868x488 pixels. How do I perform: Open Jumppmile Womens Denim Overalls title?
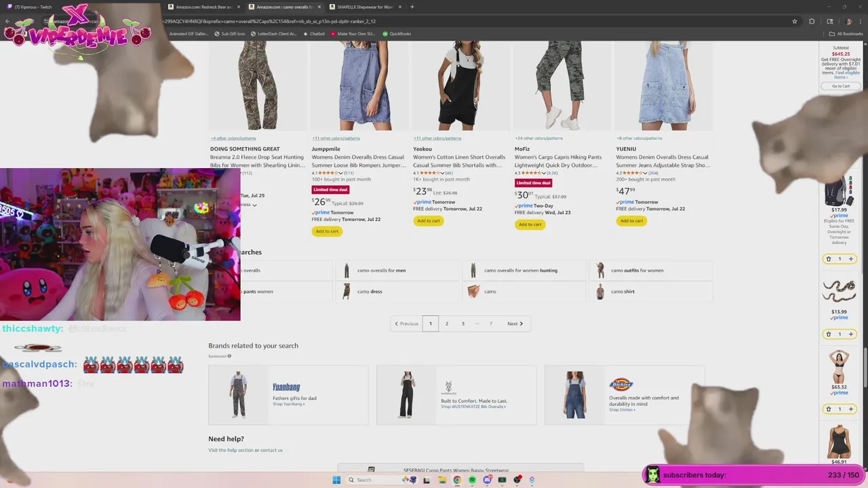pyautogui.click(x=359, y=161)
